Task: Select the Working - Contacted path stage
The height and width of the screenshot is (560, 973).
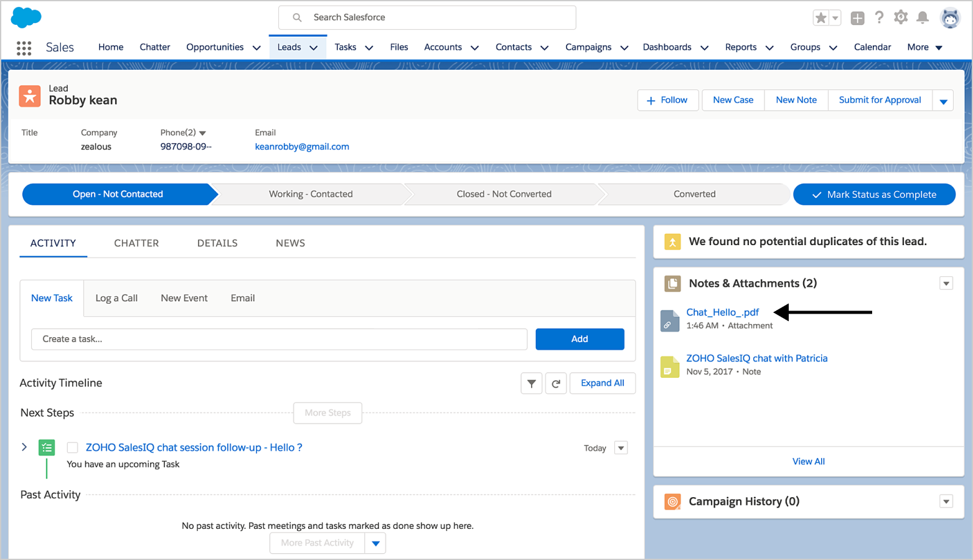Action: 311,194
